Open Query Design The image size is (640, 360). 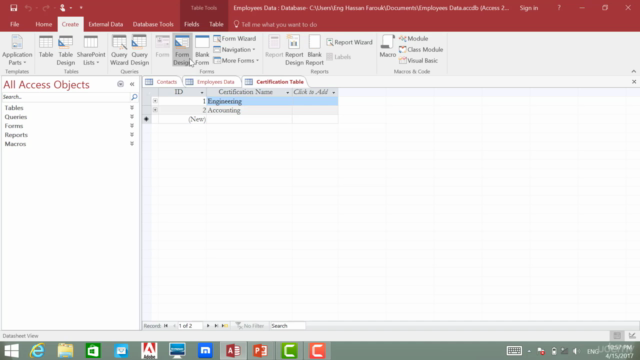click(x=140, y=50)
